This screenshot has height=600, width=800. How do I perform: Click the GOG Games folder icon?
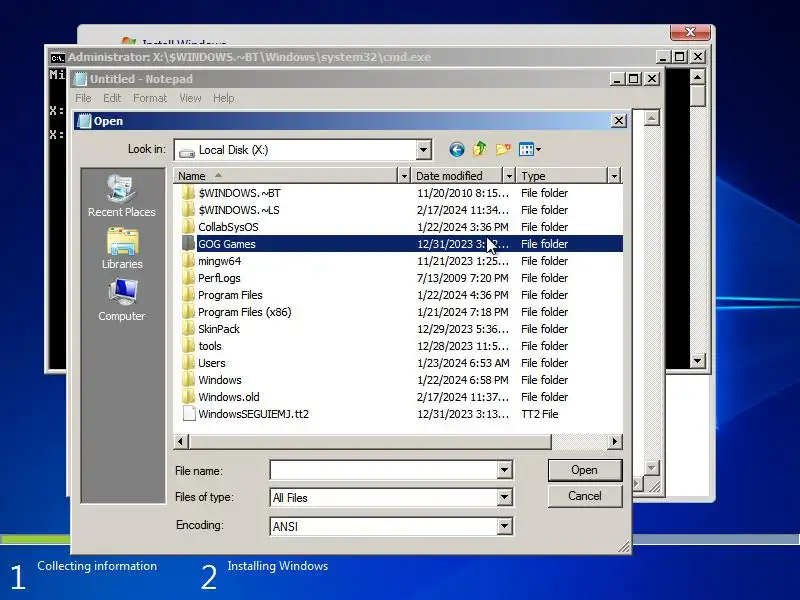point(189,243)
